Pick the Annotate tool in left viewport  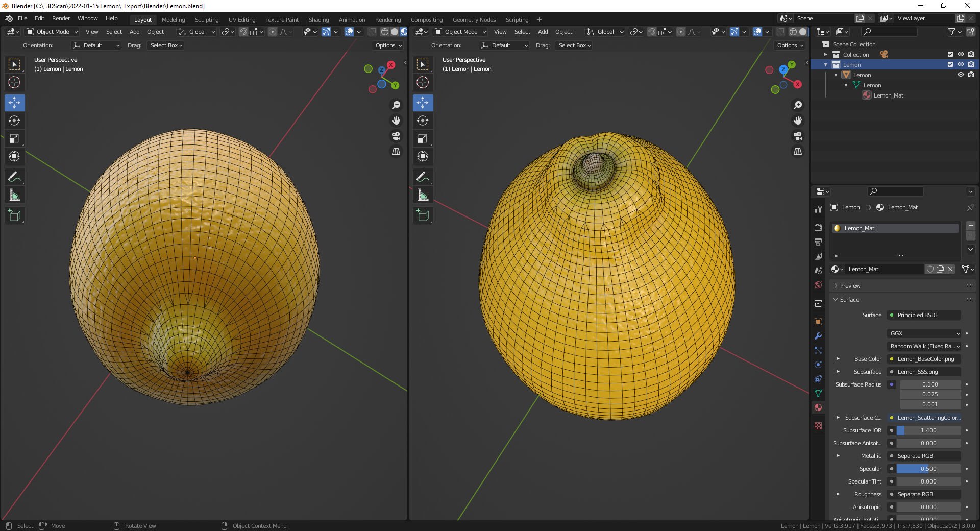click(x=14, y=177)
